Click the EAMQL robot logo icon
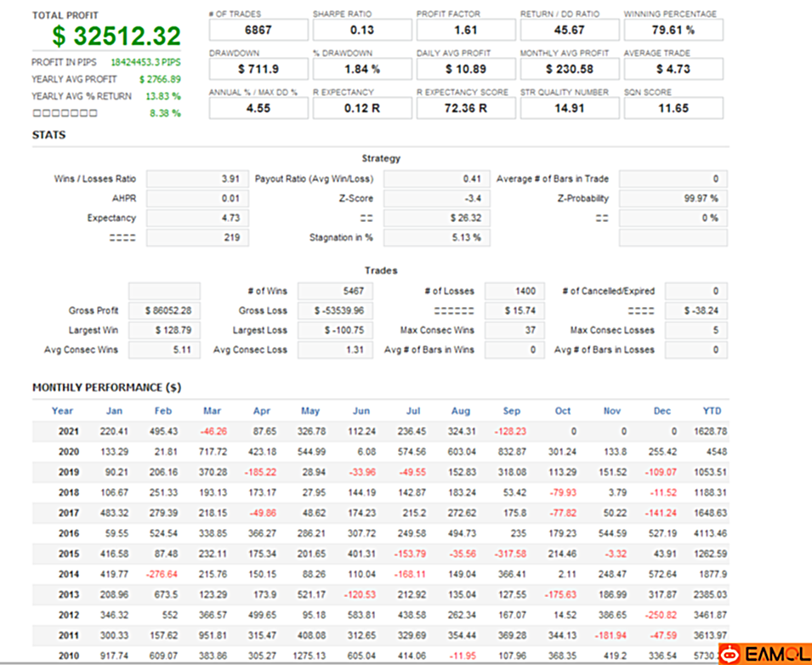This screenshot has width=812, height=665. tap(729, 654)
